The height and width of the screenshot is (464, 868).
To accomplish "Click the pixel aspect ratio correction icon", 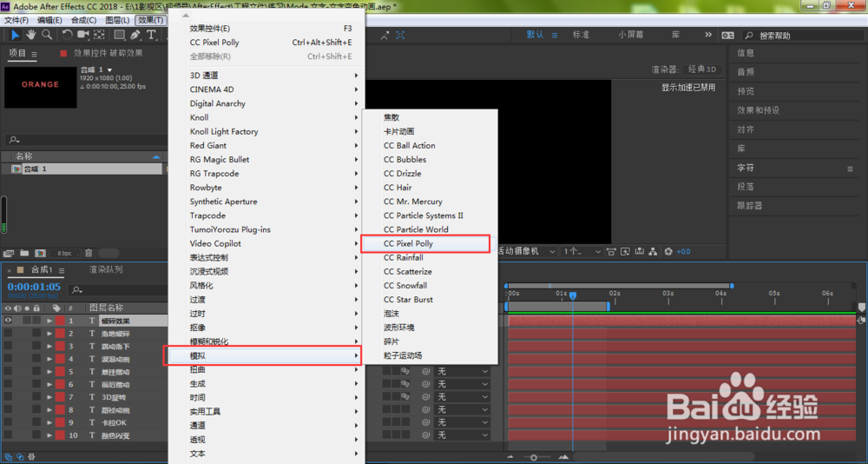I will point(611,252).
